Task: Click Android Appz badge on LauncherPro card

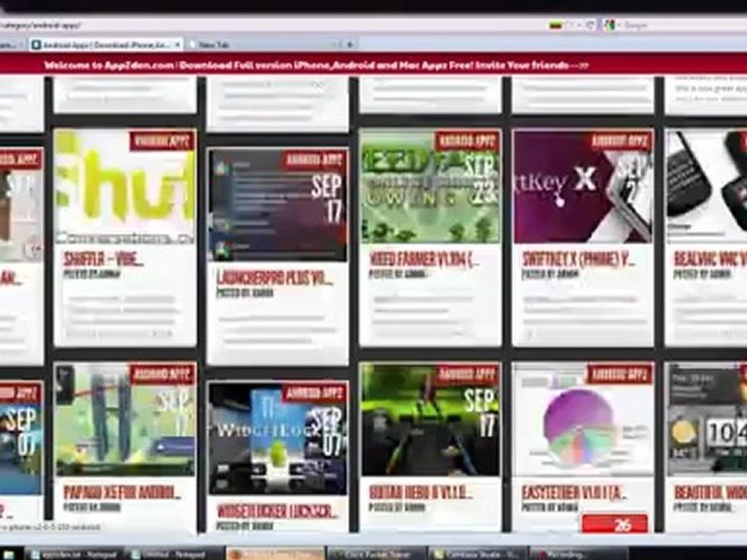Action: (314, 160)
